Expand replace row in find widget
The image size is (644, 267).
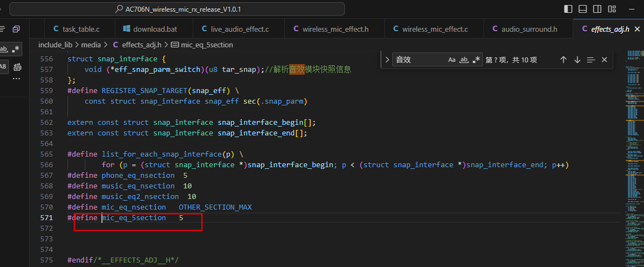387,60
